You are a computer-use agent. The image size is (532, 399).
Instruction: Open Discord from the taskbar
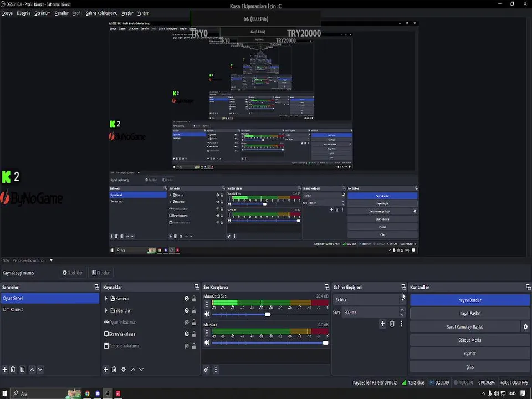(98, 393)
